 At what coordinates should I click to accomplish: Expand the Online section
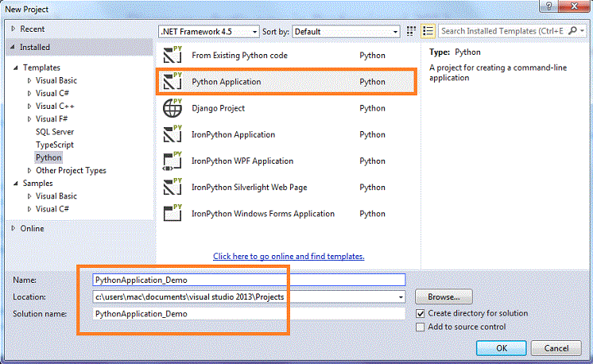pyautogui.click(x=14, y=228)
